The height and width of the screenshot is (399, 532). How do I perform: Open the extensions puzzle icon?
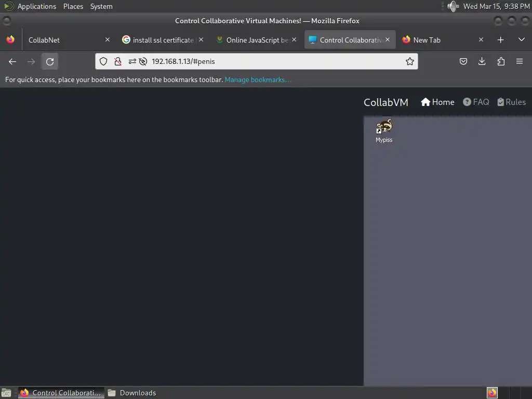tap(501, 61)
